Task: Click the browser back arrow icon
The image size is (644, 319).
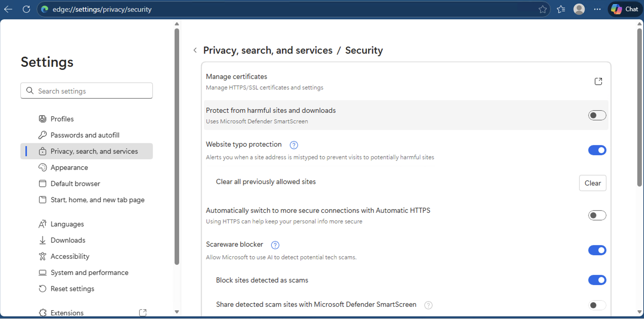Action: click(x=8, y=9)
